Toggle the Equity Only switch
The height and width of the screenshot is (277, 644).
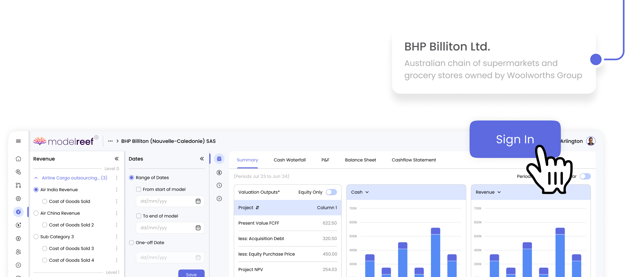(332, 192)
